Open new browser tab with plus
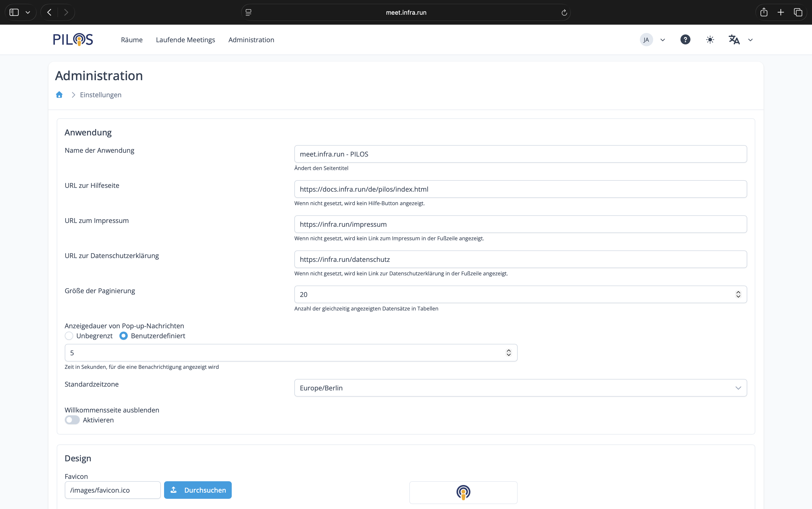Viewport: 812px width, 509px height. click(x=781, y=13)
